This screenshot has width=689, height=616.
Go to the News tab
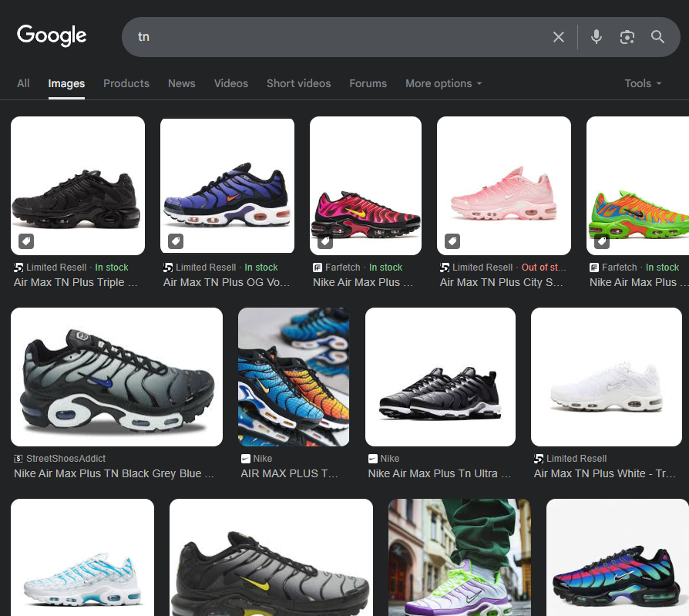[181, 83]
